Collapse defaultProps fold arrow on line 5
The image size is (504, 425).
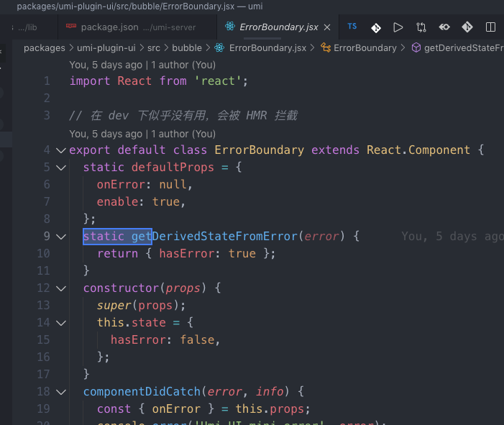point(61,168)
